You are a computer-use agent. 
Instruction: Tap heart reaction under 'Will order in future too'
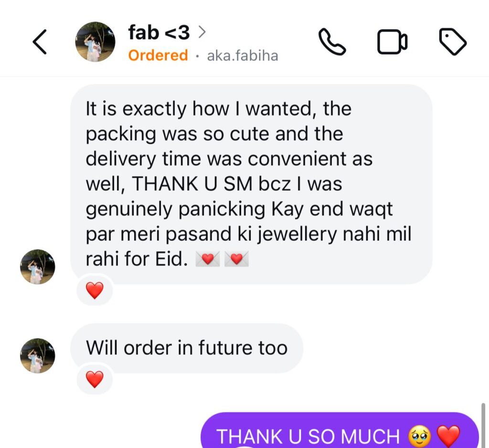click(95, 379)
